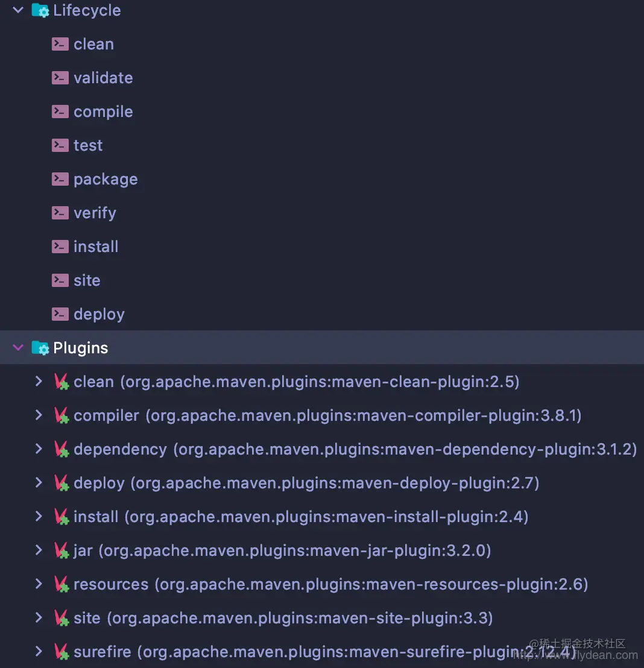Expand the resources plugin node
Screen dimensions: 644x668
point(39,584)
